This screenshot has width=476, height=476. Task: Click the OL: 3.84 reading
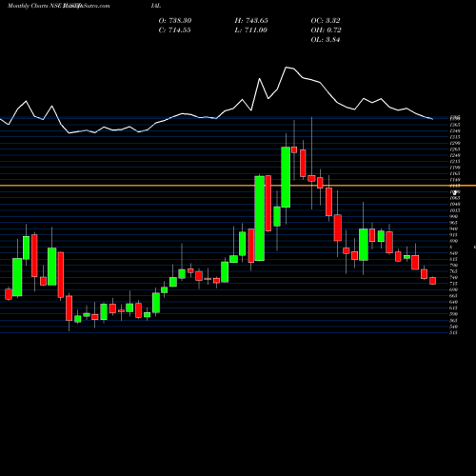coord(326,40)
